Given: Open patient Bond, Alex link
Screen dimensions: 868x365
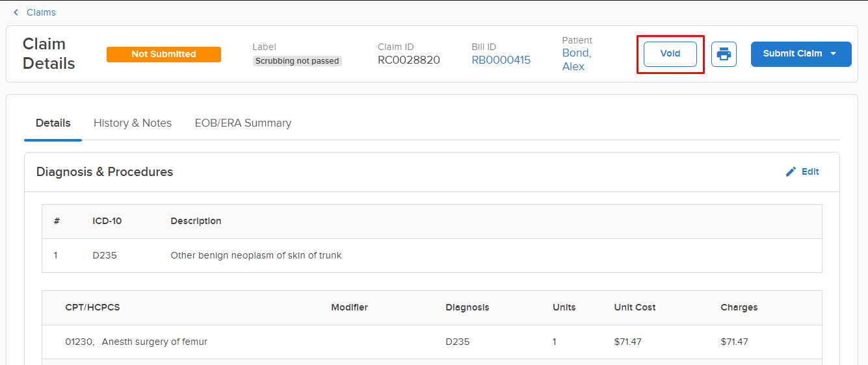Looking at the screenshot, I should coord(576,59).
